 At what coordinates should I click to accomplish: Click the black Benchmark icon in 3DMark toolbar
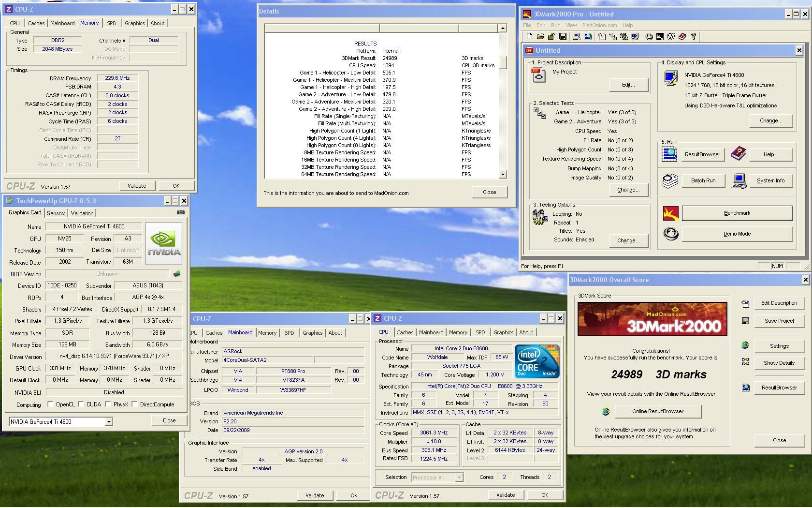660,36
